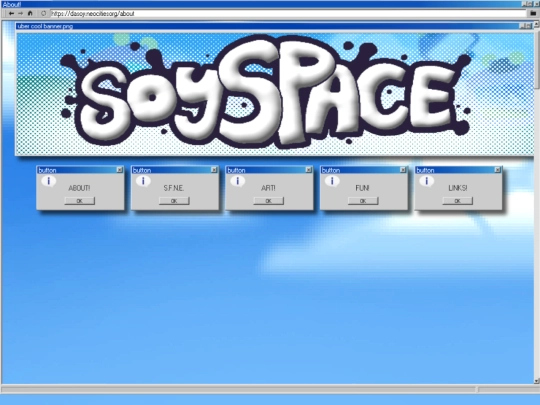Select the FUN! label text
This screenshot has width=540, height=405.
pyautogui.click(x=362, y=188)
